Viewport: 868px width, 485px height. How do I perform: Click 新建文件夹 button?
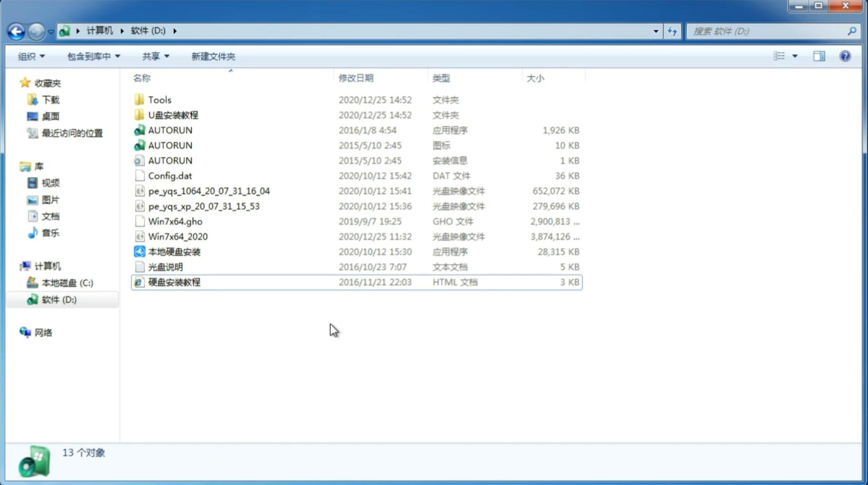pos(213,55)
